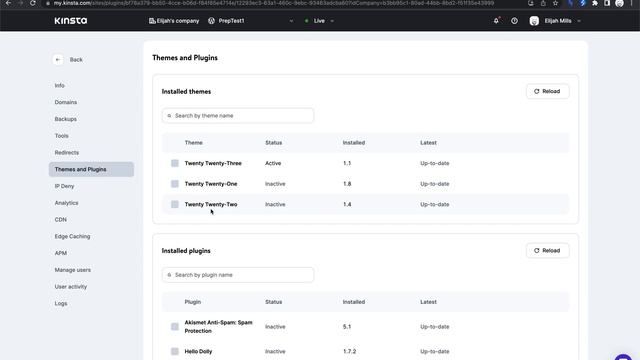Click the browser back arrow
The width and height of the screenshot is (640, 360).
pyautogui.click(x=8, y=3)
